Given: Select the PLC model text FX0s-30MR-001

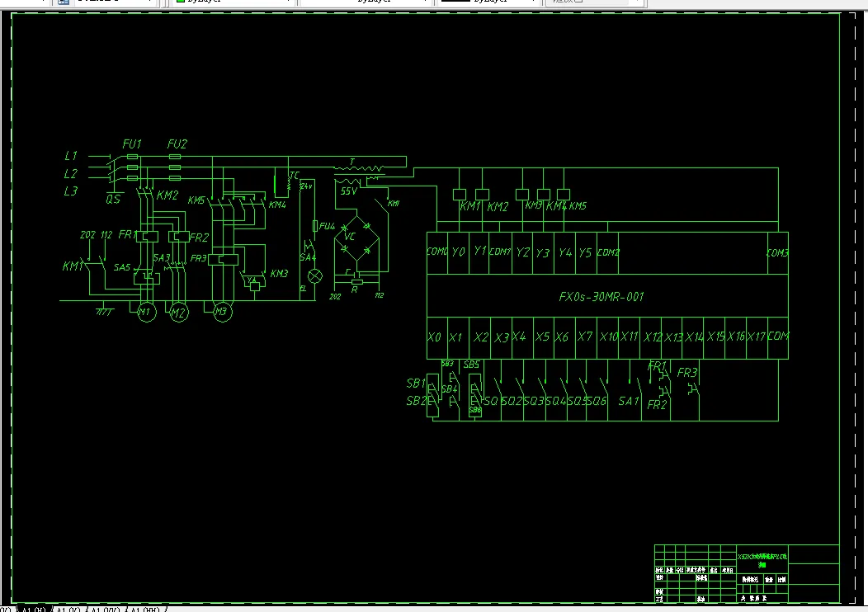Looking at the screenshot, I should coord(601,297).
